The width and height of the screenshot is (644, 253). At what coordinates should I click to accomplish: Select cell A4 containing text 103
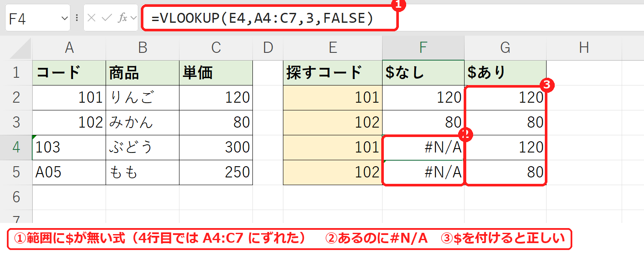69,147
